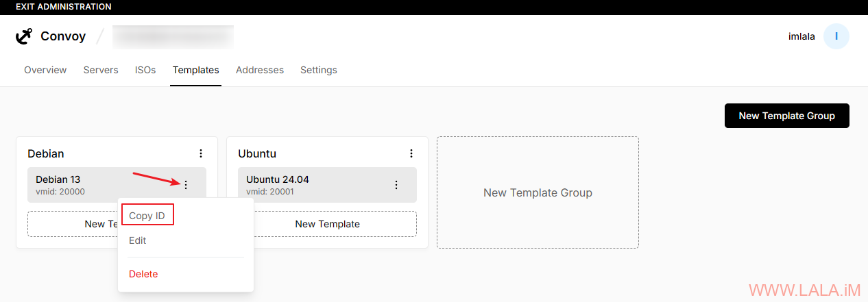Go to the Servers tab
The image size is (868, 302).
101,70
